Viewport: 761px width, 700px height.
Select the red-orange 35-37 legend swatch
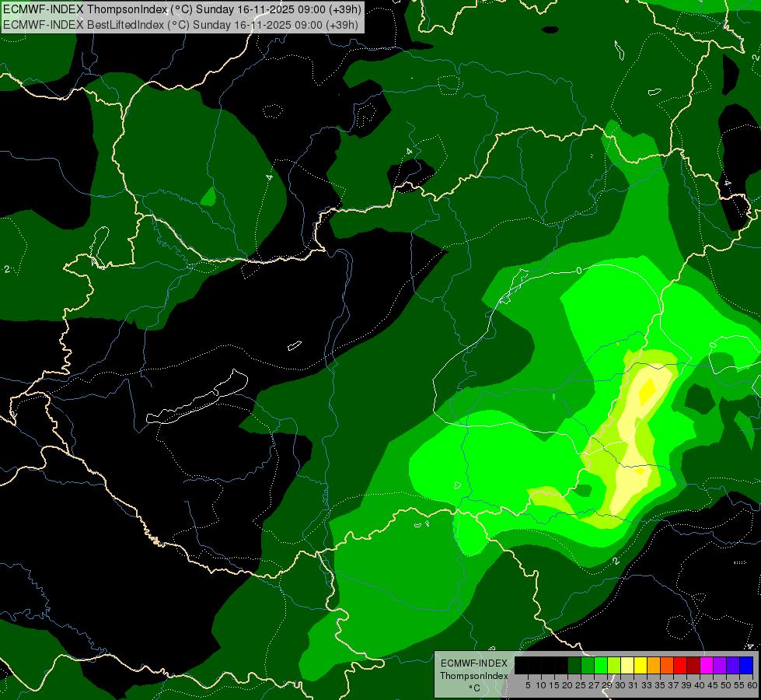(667, 665)
